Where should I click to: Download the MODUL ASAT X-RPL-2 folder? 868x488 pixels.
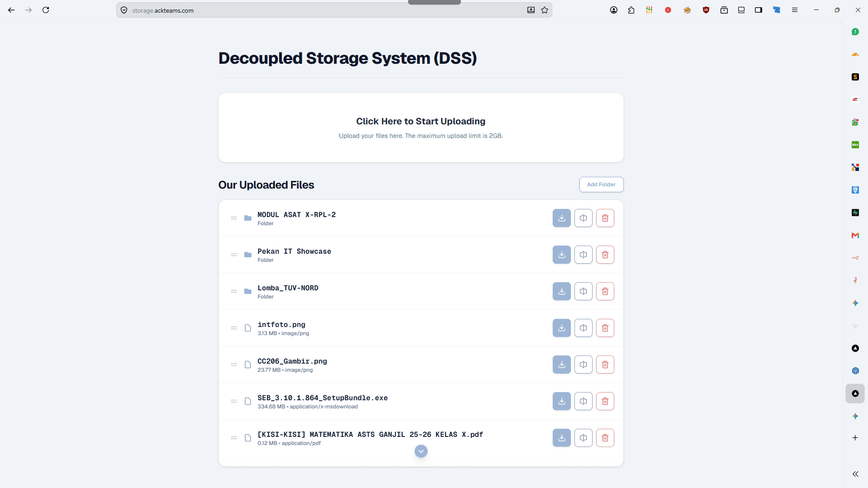click(x=561, y=218)
